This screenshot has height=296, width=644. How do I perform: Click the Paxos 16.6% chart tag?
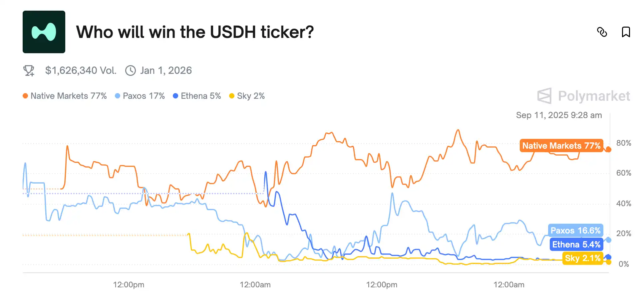(575, 230)
